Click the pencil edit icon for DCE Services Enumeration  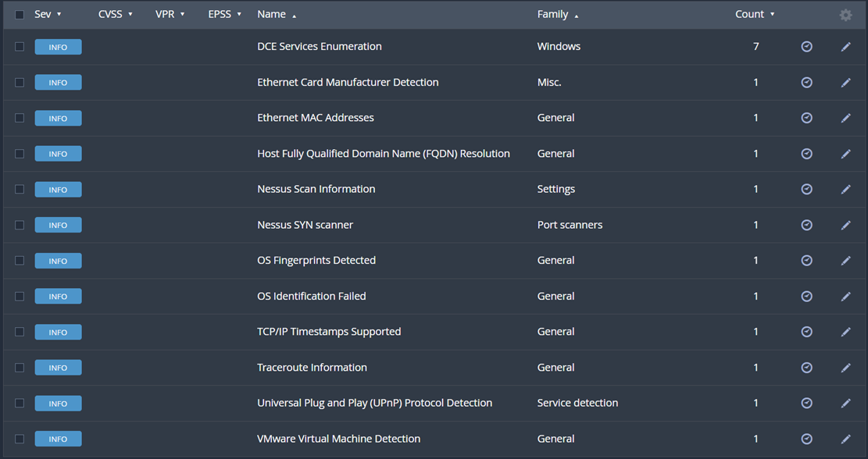845,47
